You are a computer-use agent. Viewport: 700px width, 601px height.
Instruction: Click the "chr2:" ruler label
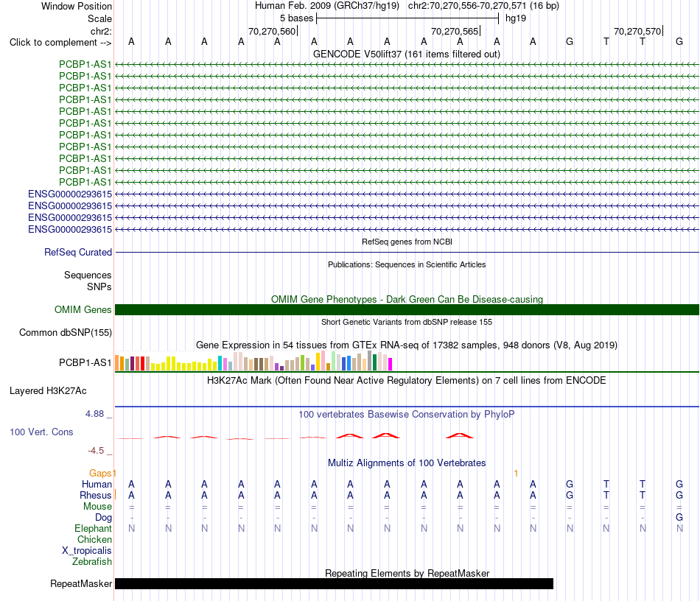tap(101, 31)
